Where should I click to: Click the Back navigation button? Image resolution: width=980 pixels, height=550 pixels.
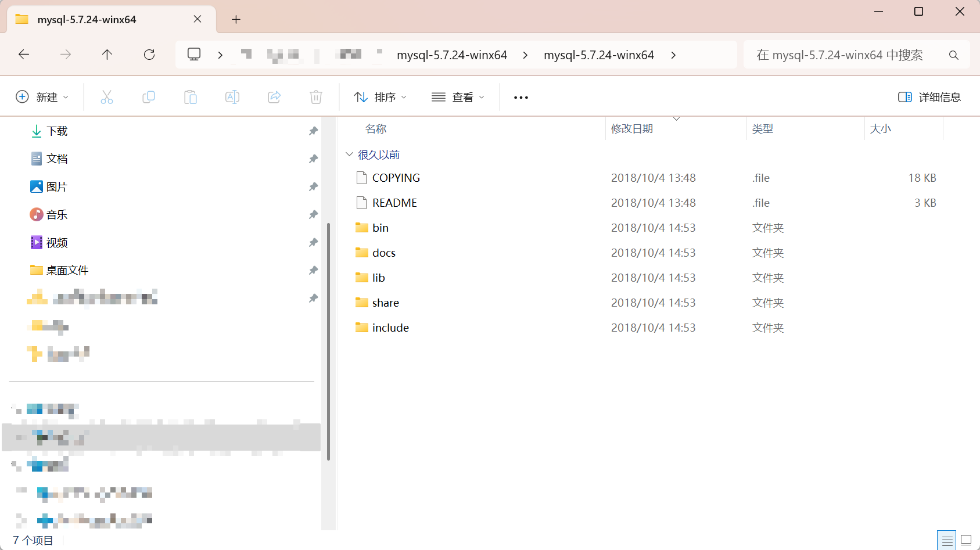[24, 54]
